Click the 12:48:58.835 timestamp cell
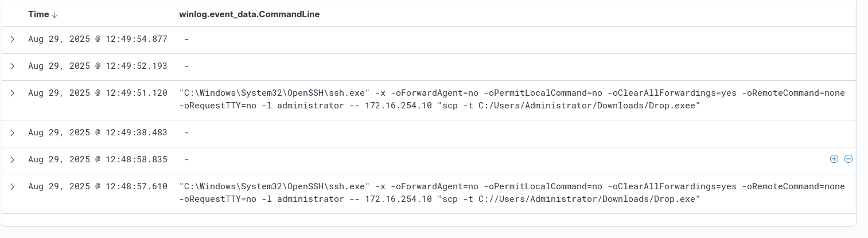This screenshot has width=868, height=238. click(98, 159)
